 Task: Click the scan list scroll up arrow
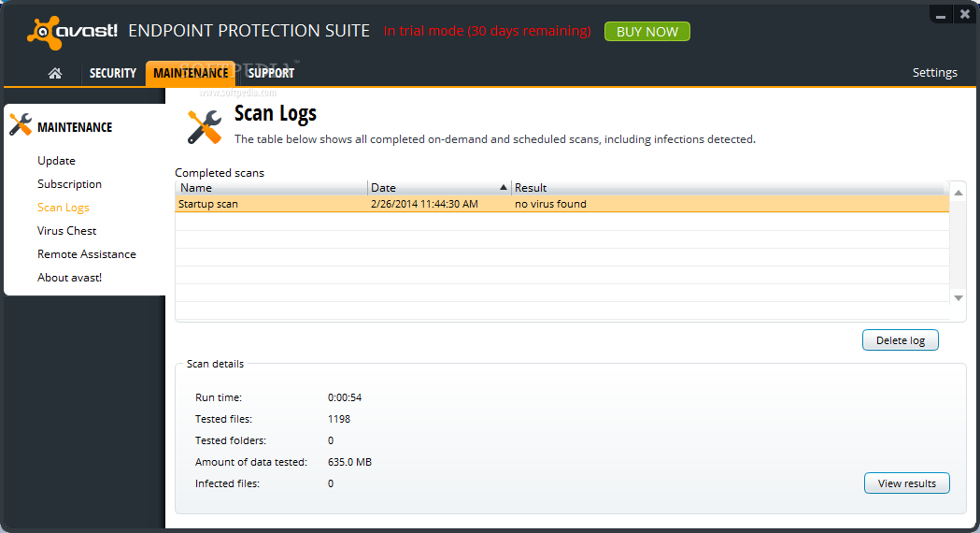[x=959, y=193]
